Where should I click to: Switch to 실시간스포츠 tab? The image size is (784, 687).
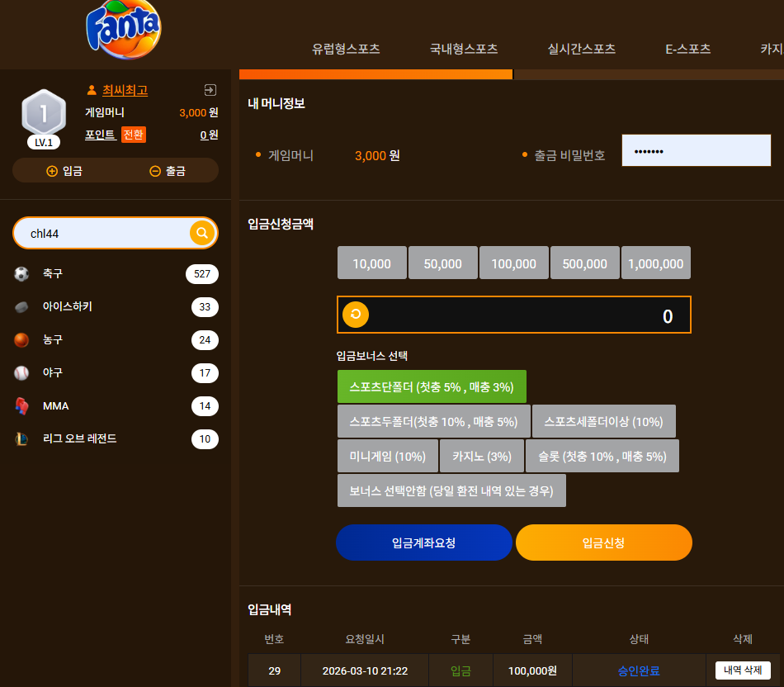pos(582,49)
